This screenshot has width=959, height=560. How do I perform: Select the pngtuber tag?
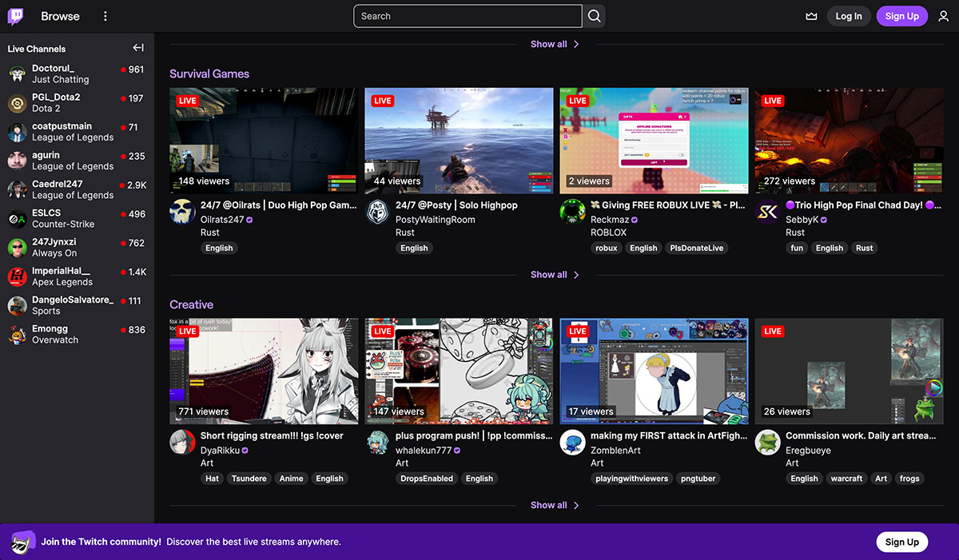[x=698, y=479]
